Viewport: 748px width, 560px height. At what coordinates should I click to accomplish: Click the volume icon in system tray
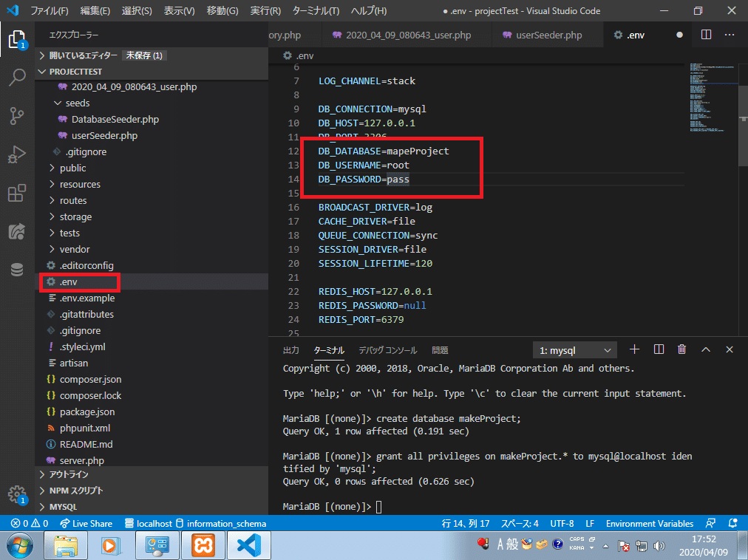pyautogui.click(x=659, y=546)
